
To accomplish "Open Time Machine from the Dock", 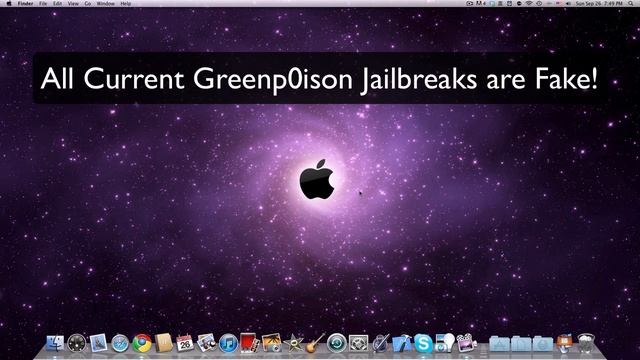I will (x=336, y=343).
